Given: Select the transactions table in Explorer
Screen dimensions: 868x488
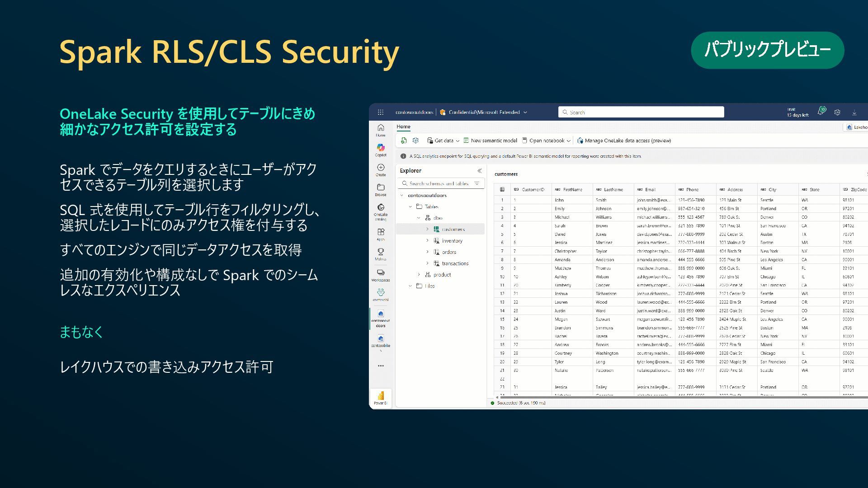Looking at the screenshot, I should pos(455,263).
